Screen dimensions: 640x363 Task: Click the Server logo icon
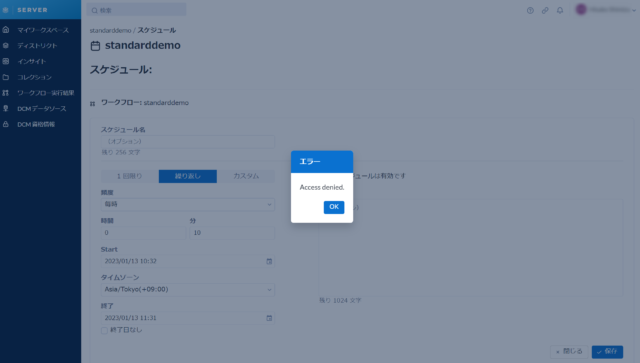[5, 10]
